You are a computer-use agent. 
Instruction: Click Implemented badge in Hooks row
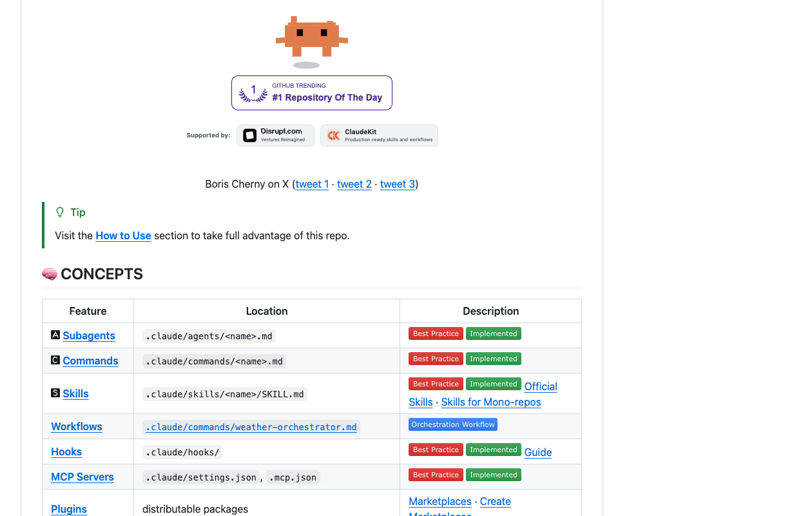click(x=494, y=450)
